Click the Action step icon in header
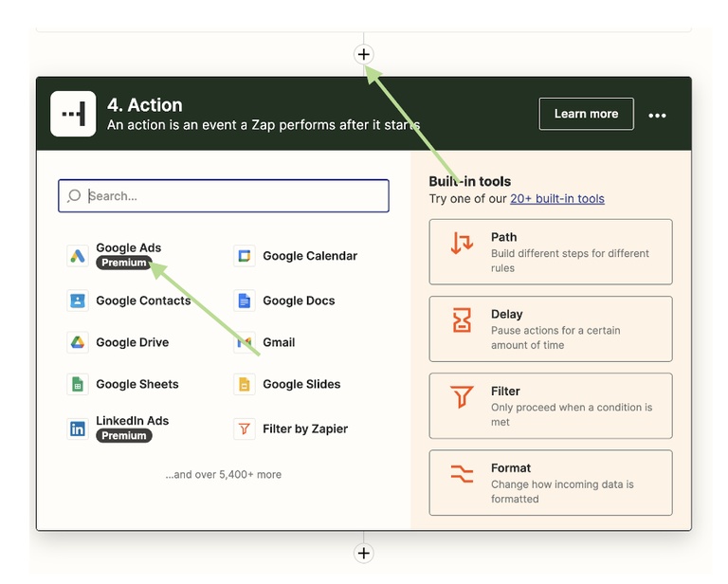 tap(73, 114)
